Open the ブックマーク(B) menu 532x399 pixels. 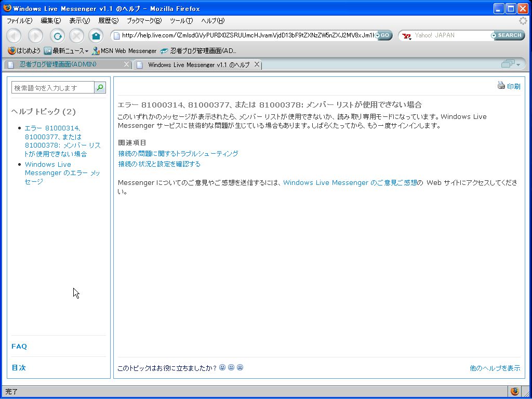[144, 21]
